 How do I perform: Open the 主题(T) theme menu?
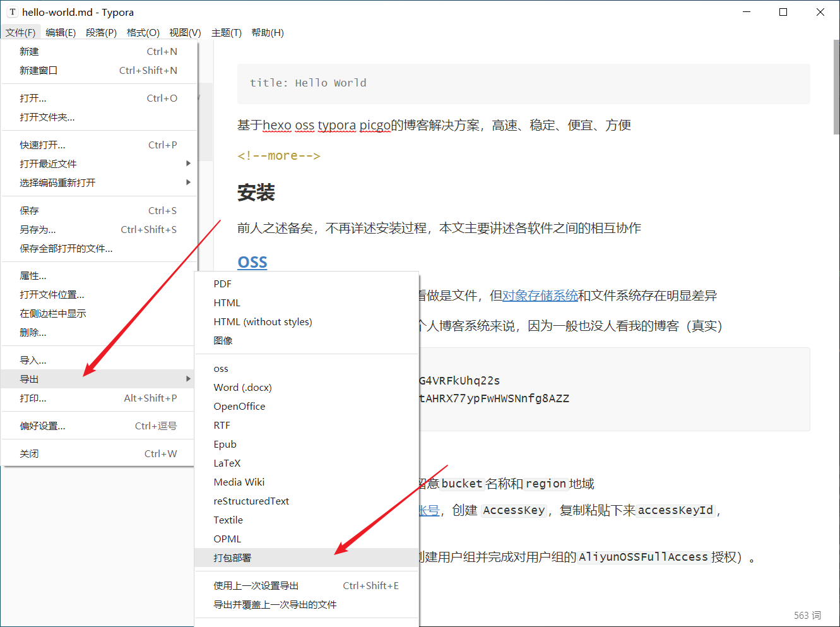pyautogui.click(x=226, y=33)
